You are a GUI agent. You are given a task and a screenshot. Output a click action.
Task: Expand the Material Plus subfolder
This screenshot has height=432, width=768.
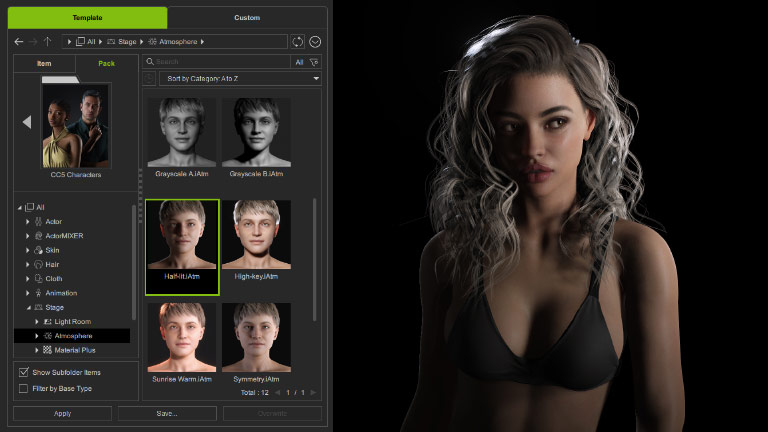[37, 350]
